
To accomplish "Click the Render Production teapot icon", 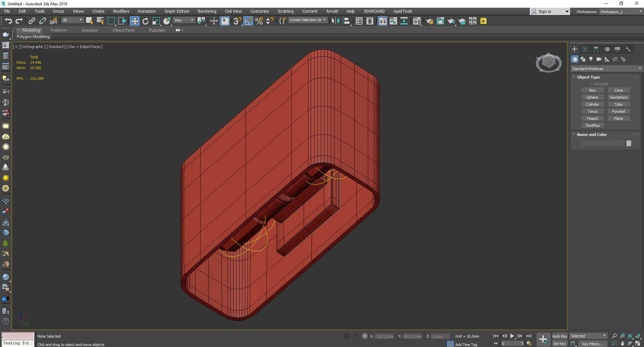I will (451, 21).
